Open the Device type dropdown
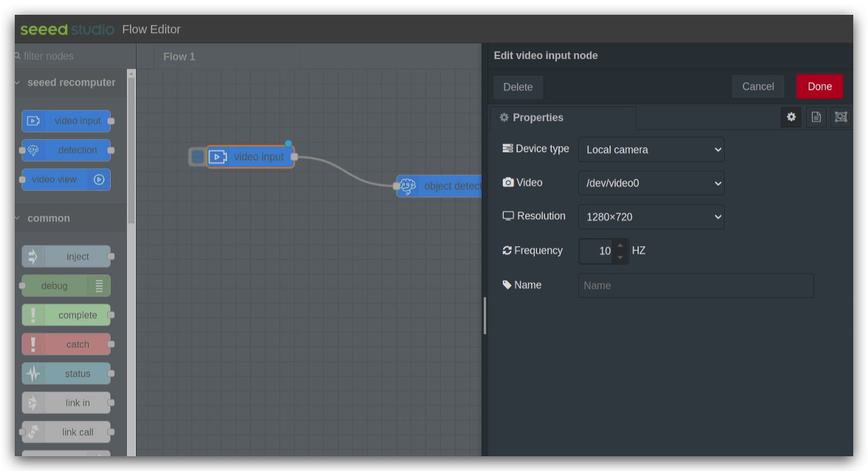Image resolution: width=868 pixels, height=471 pixels. pyautogui.click(x=651, y=149)
